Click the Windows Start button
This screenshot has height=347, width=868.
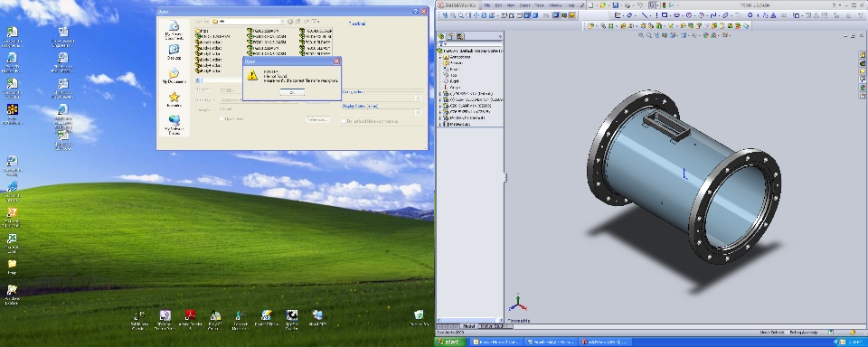449,342
